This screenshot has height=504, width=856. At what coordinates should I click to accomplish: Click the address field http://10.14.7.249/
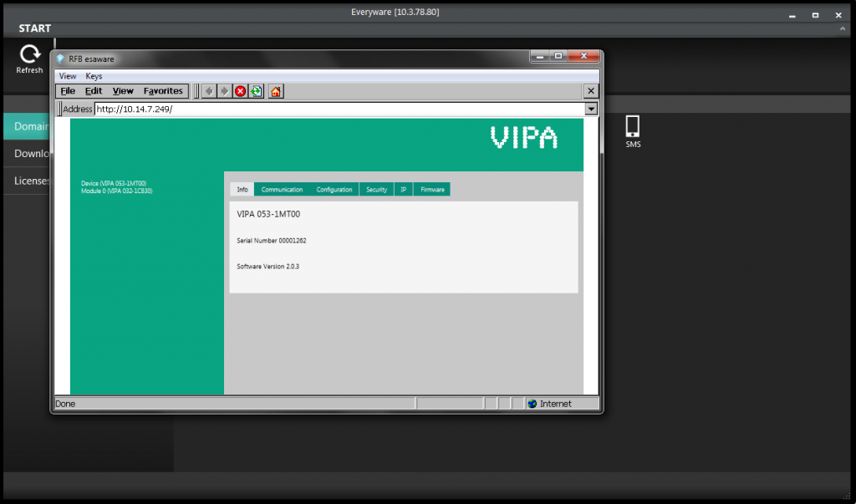point(339,109)
